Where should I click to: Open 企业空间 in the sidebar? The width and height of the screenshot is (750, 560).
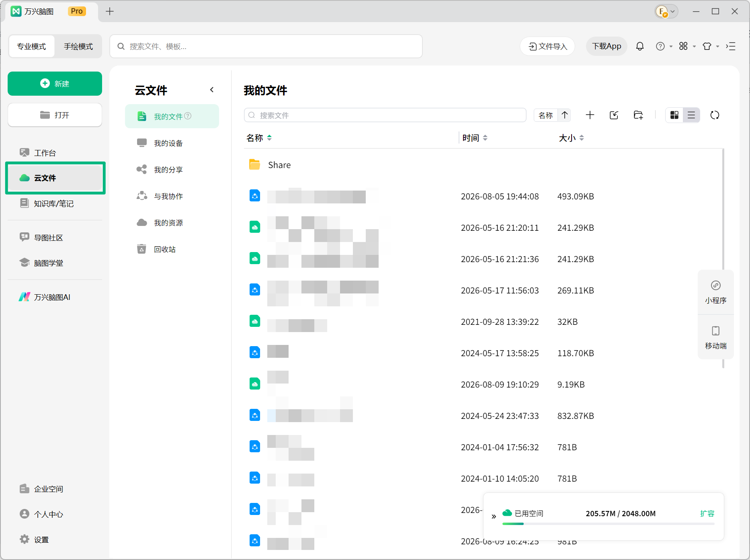pyautogui.click(x=55, y=489)
